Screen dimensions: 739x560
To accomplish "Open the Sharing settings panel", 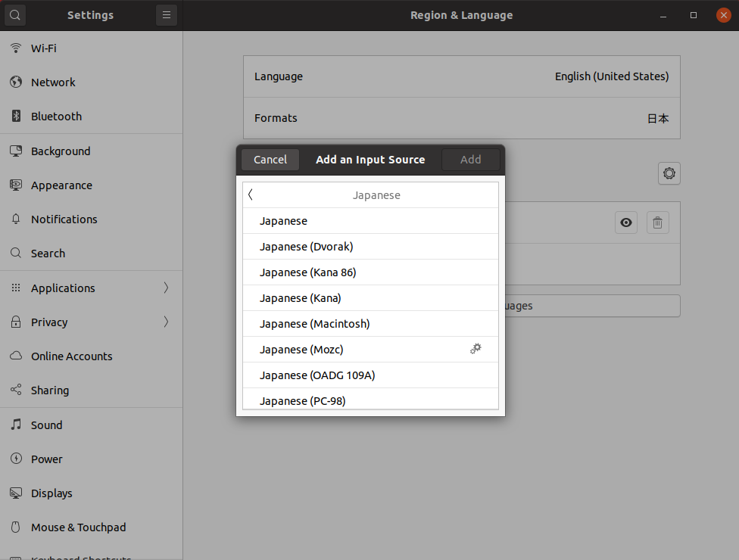I will pos(92,390).
